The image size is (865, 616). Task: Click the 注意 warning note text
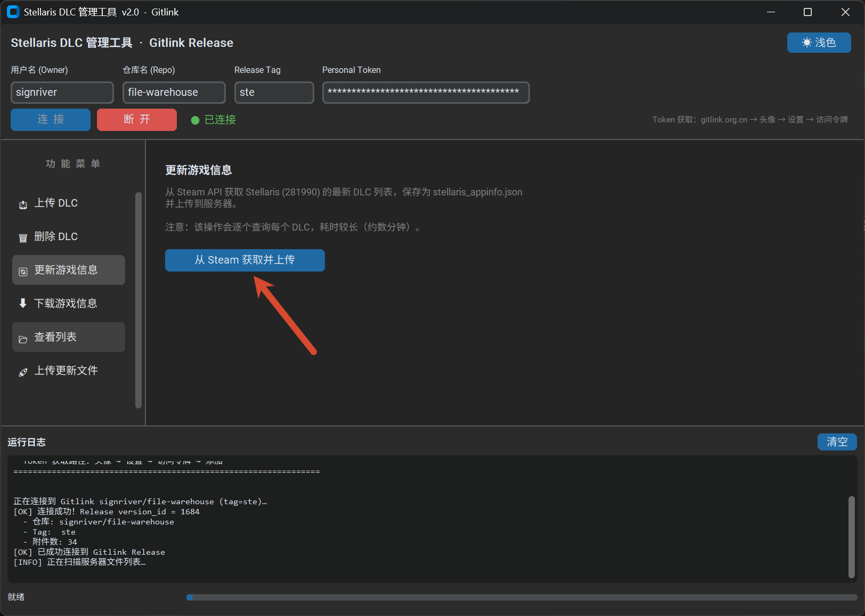pos(293,227)
